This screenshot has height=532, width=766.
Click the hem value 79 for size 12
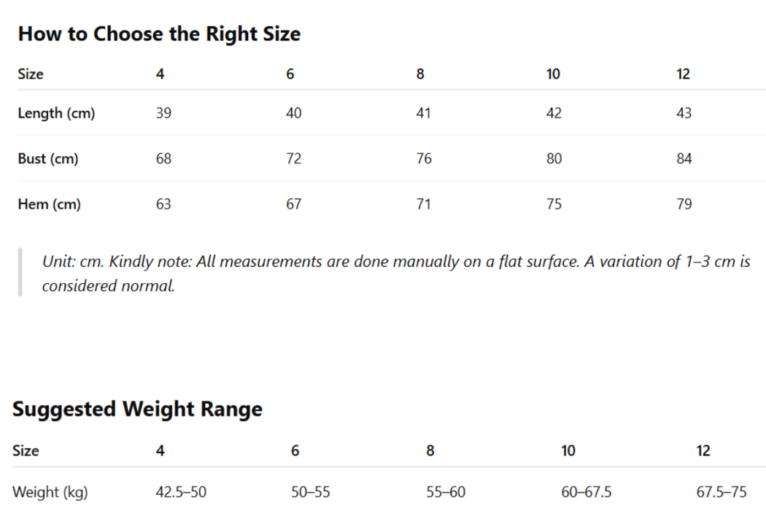[x=684, y=204]
